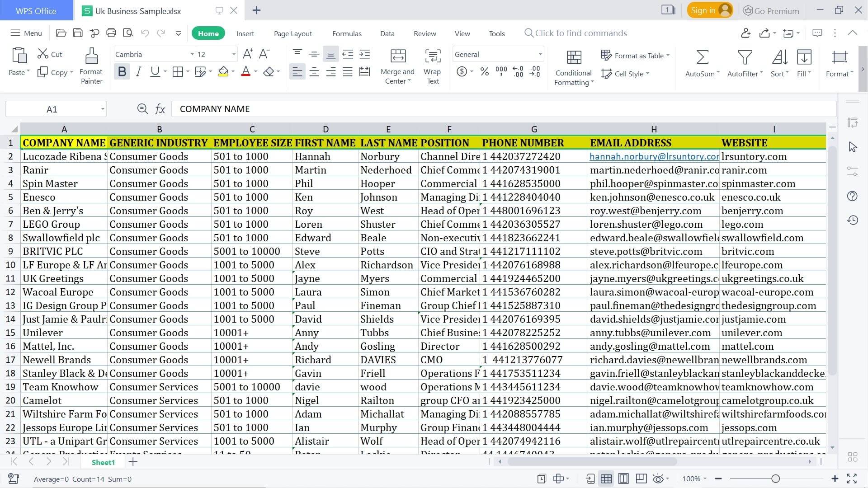Click the Conditional Formatting icon

click(x=574, y=57)
